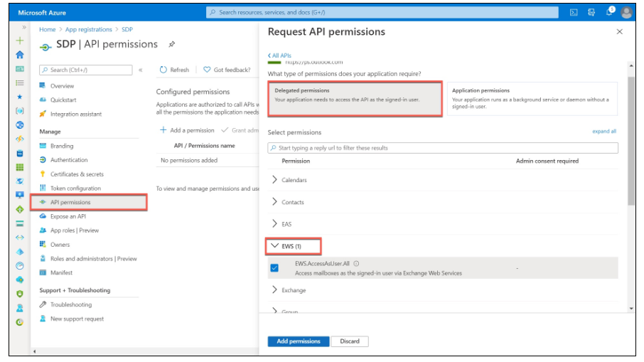Click the permissions filter search field
The width and height of the screenshot is (644, 362).
tap(443, 148)
